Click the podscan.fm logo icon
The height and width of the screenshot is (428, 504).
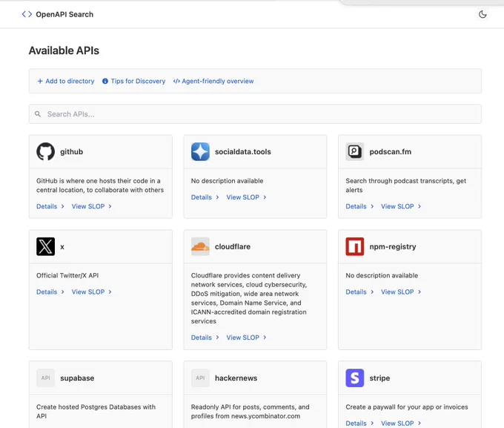click(355, 151)
